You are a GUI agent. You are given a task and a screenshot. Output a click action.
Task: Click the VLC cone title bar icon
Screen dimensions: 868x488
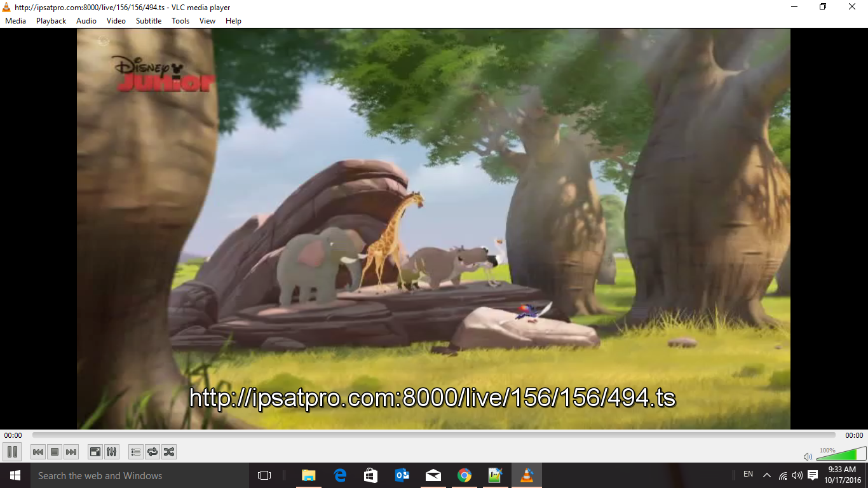click(x=6, y=7)
